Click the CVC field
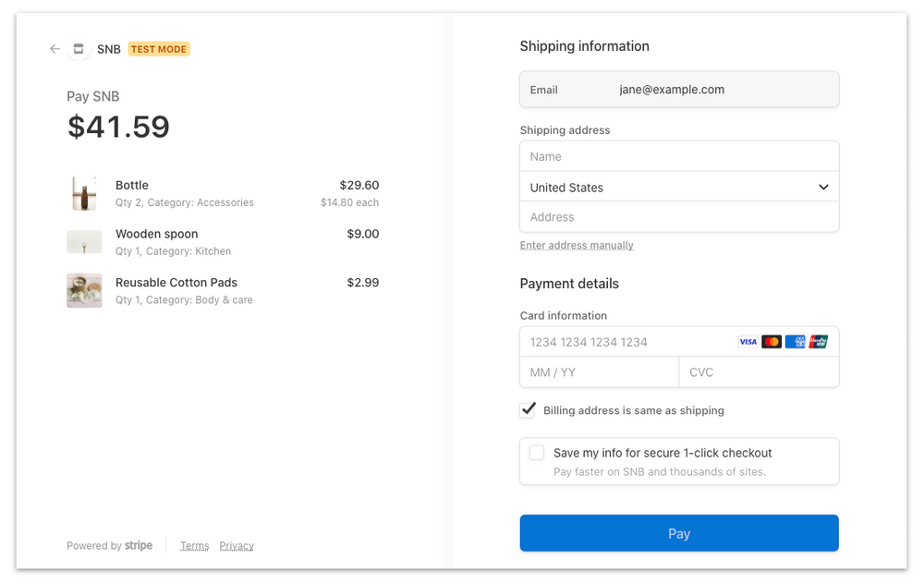Screen dimensions: 924x584 click(759, 371)
